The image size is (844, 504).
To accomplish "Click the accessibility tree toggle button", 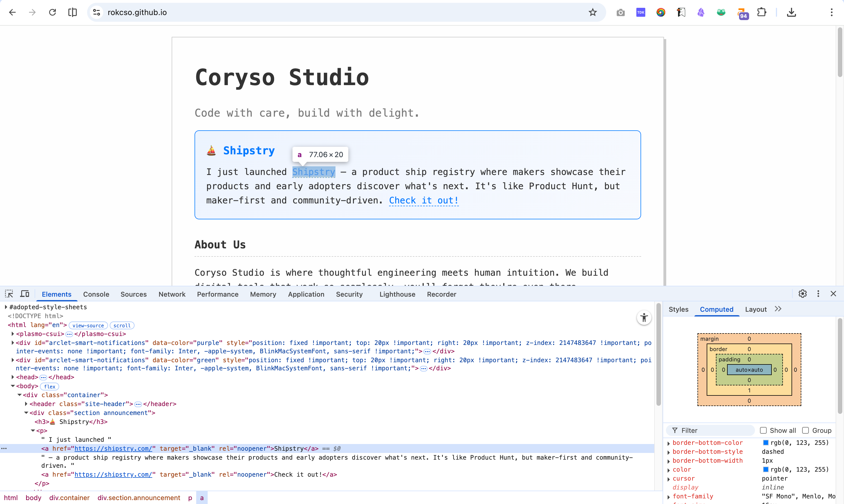I will click(x=644, y=318).
